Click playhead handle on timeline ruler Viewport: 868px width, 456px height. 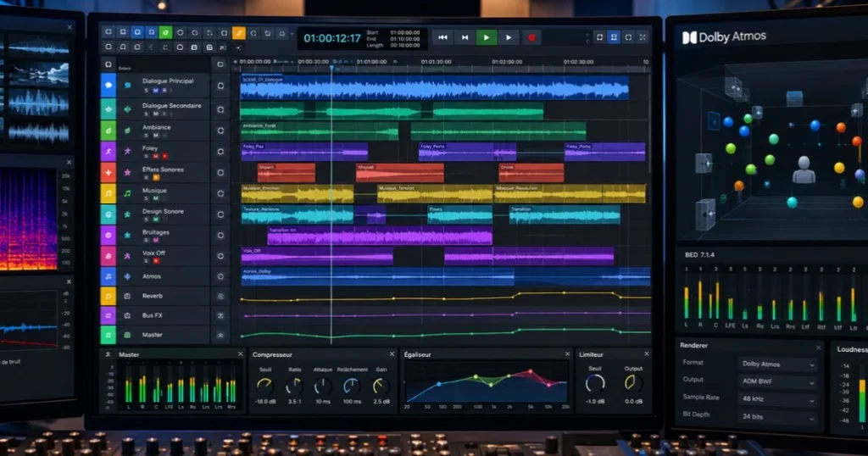(x=331, y=68)
